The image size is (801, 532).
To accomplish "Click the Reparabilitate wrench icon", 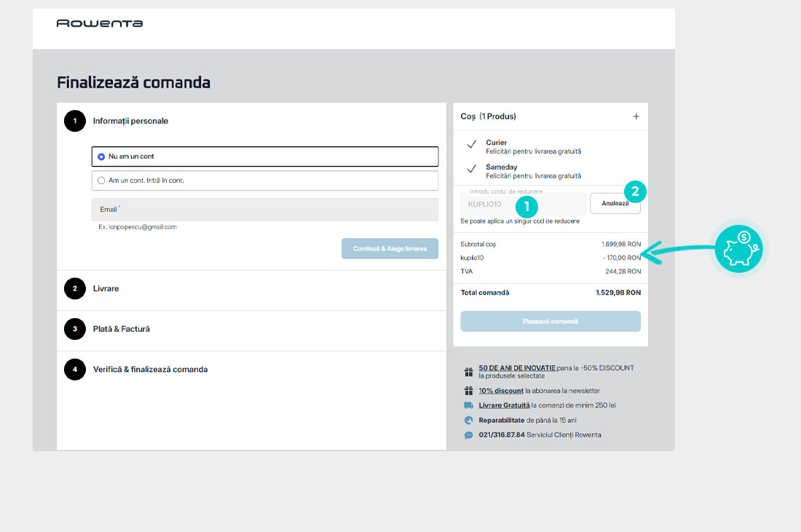I will 468,420.
